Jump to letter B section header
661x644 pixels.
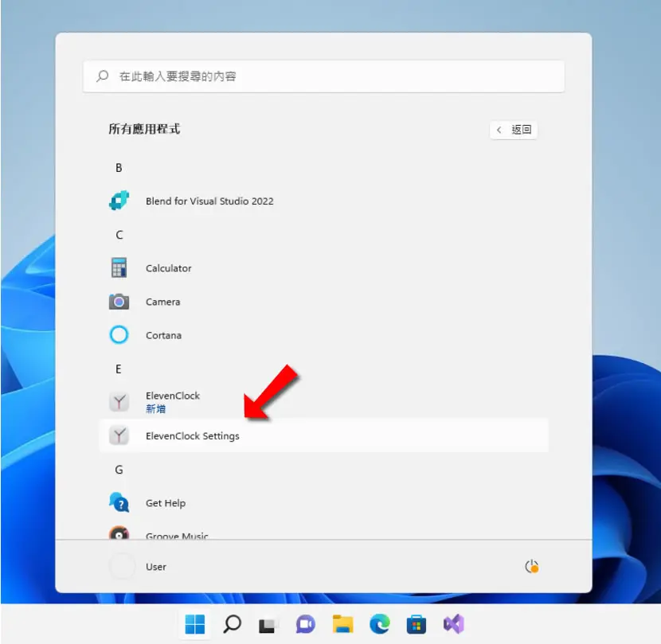click(119, 168)
